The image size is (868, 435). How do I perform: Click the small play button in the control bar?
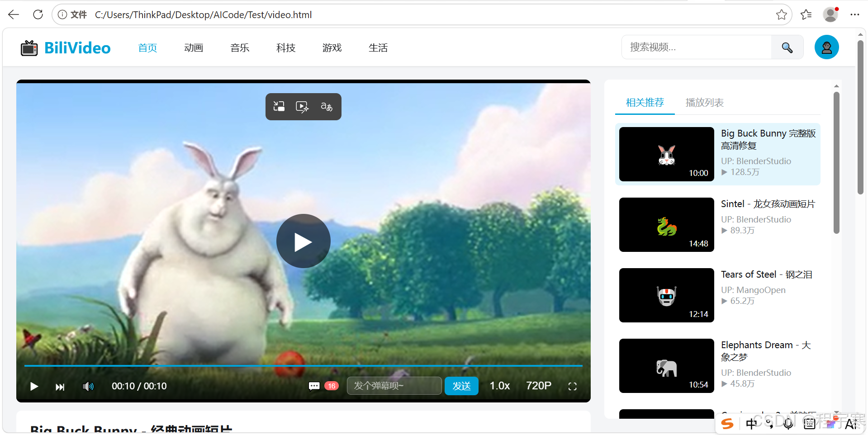tap(34, 386)
